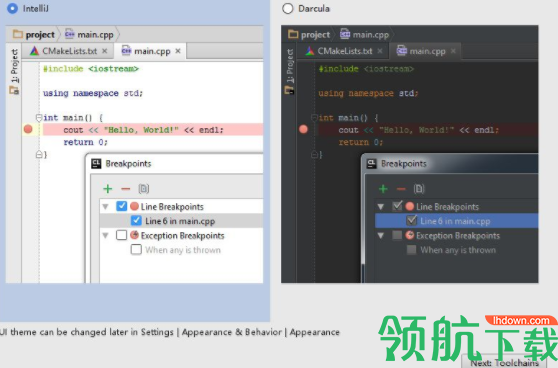The width and height of the screenshot is (558, 368).
Task: Uncheck Line 6 in main.cpp checkbox, IntelliJ preview
Action: coord(136,221)
